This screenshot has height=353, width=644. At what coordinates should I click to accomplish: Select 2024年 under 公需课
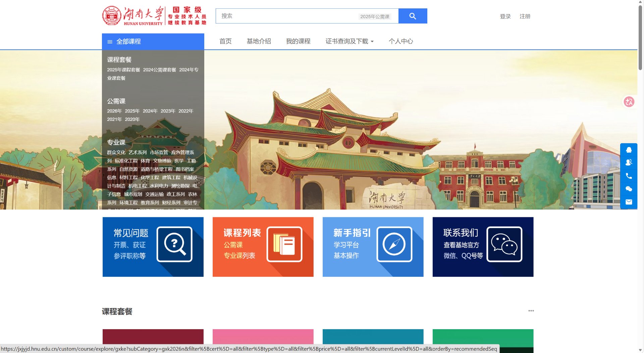[150, 111]
